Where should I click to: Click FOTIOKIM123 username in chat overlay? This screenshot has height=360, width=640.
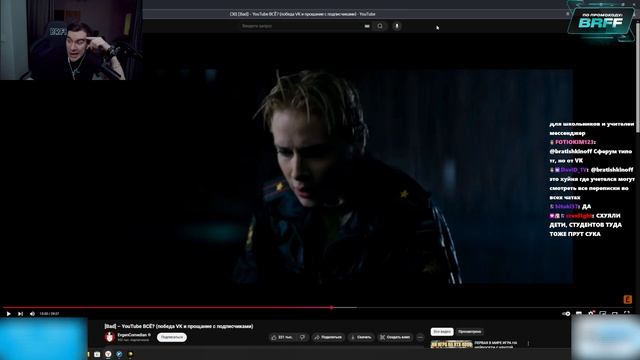click(x=575, y=142)
